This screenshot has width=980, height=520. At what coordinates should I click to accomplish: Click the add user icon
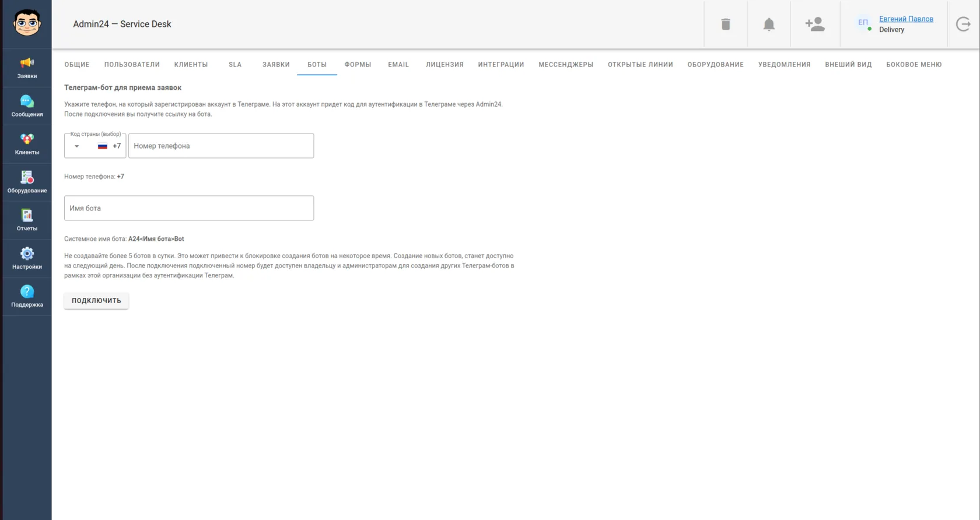815,24
